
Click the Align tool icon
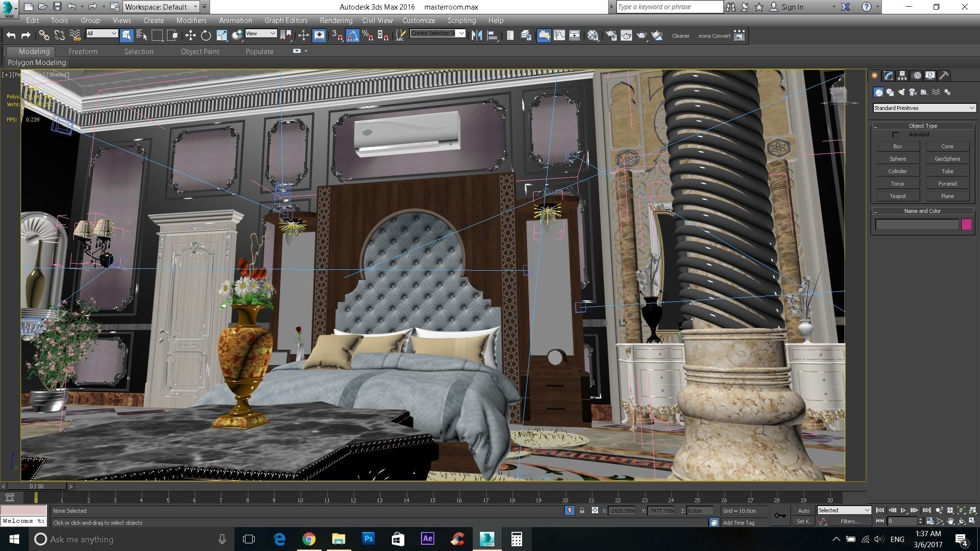(x=492, y=35)
